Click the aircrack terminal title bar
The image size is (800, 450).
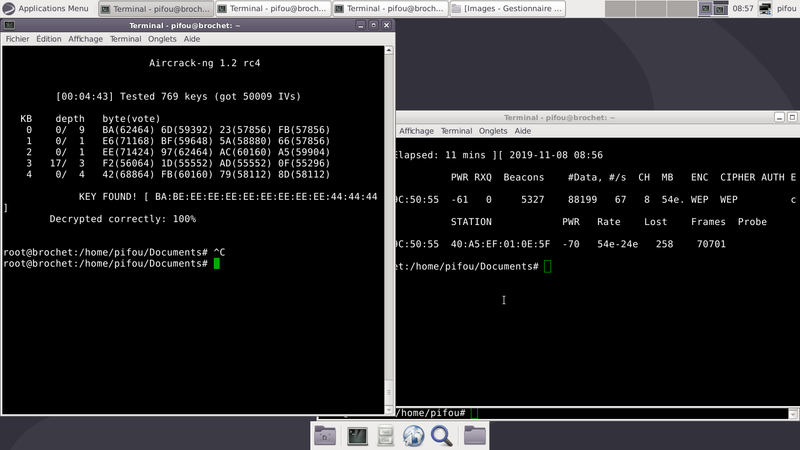[x=185, y=25]
